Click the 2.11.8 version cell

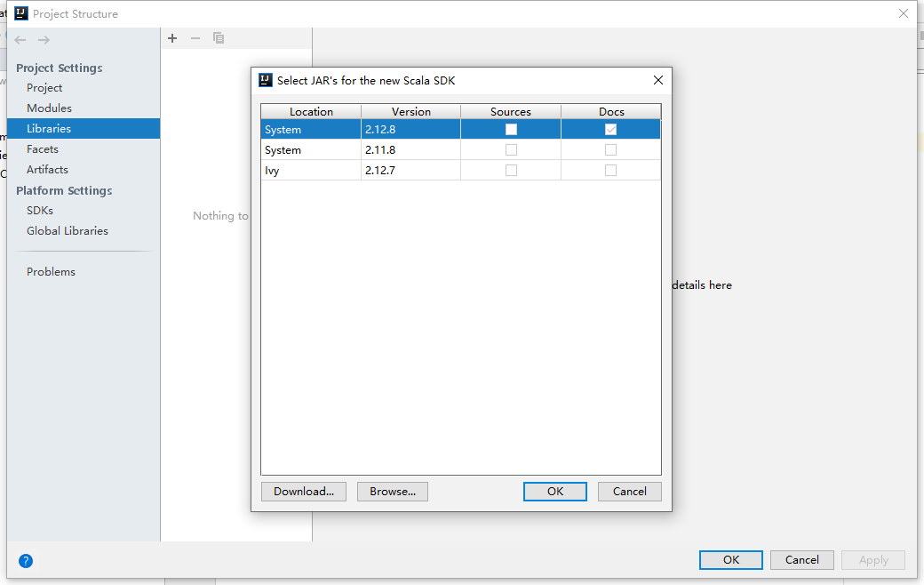coord(410,149)
